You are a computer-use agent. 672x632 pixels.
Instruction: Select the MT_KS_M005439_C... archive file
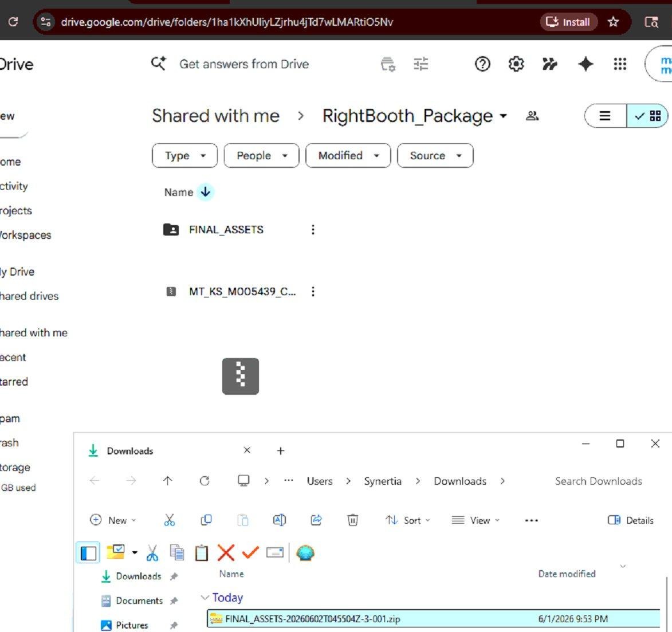tap(242, 292)
